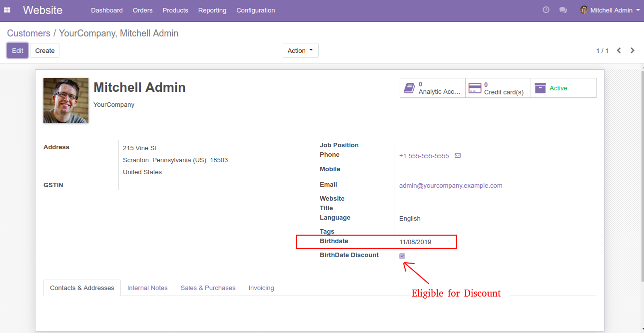Click the Edit button

click(17, 50)
